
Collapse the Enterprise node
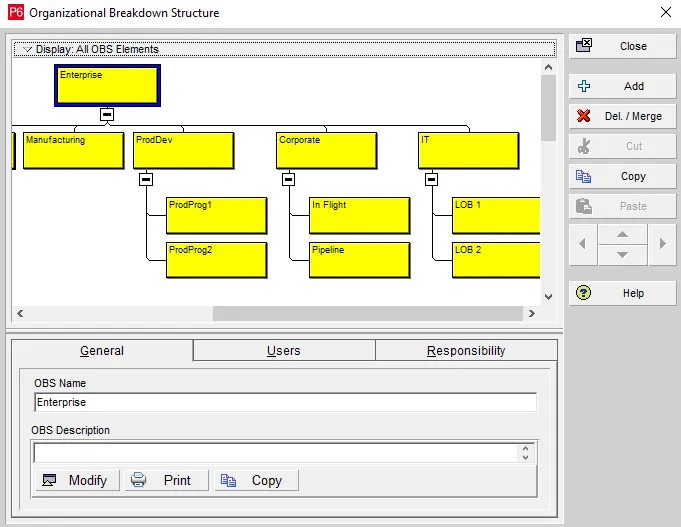pyautogui.click(x=107, y=115)
